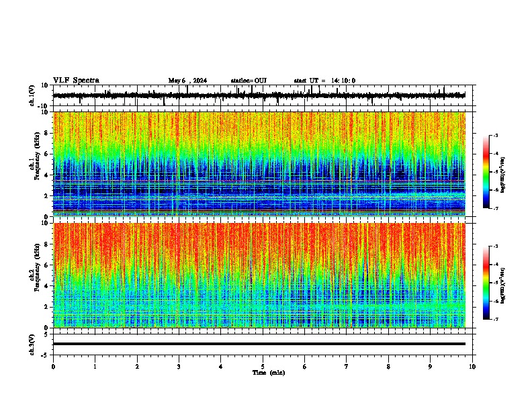Click time axis tick label 0

[x=53, y=367]
